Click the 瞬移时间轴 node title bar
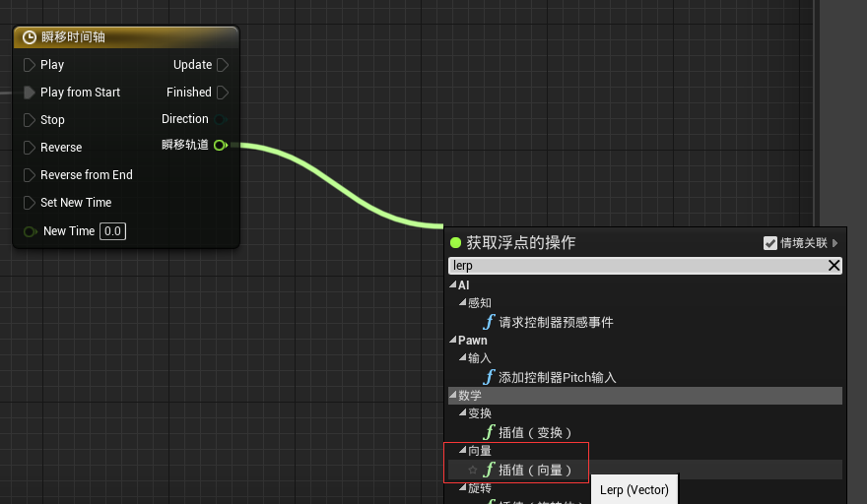Viewport: 867px width, 504px height. pos(126,37)
